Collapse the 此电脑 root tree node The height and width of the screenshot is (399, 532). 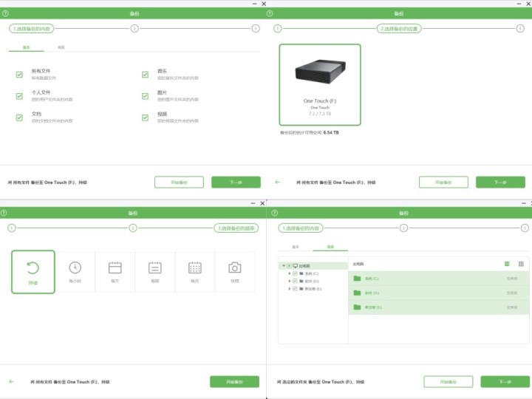click(x=282, y=265)
